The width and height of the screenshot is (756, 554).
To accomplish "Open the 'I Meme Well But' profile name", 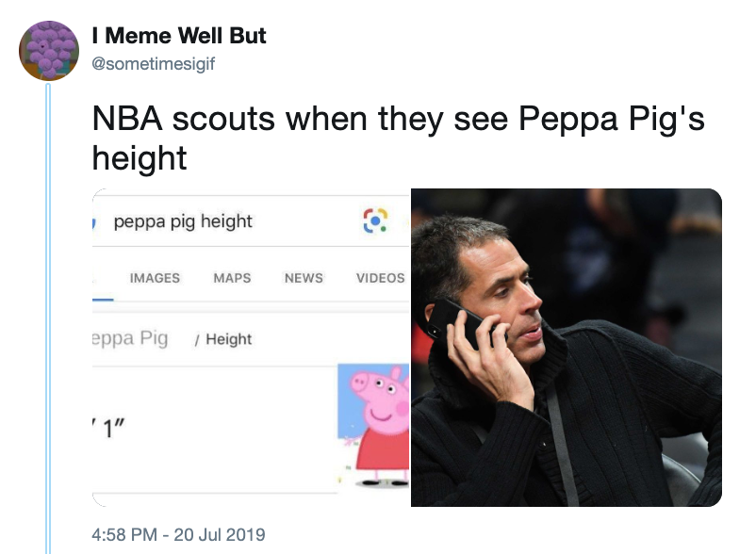I will click(179, 36).
